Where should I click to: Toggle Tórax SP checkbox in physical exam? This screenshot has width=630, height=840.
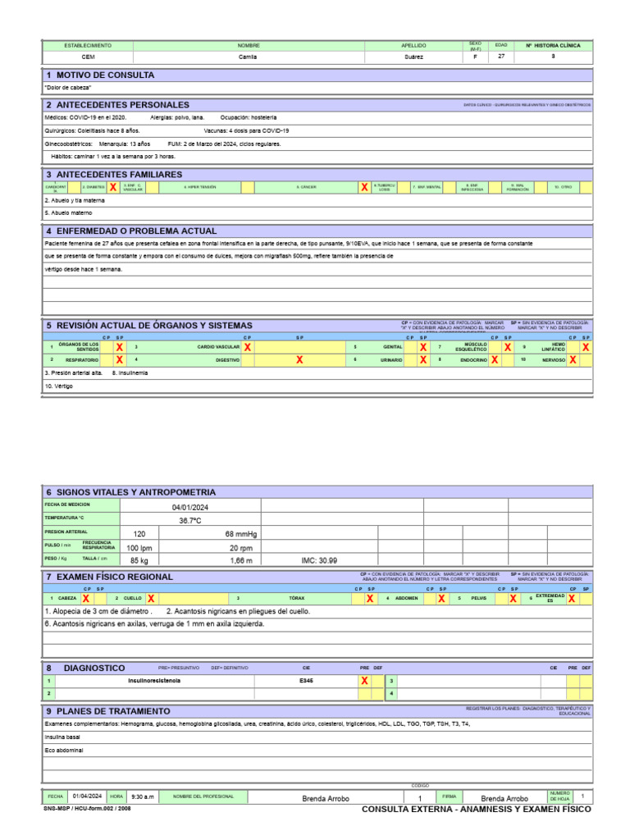[x=370, y=598]
